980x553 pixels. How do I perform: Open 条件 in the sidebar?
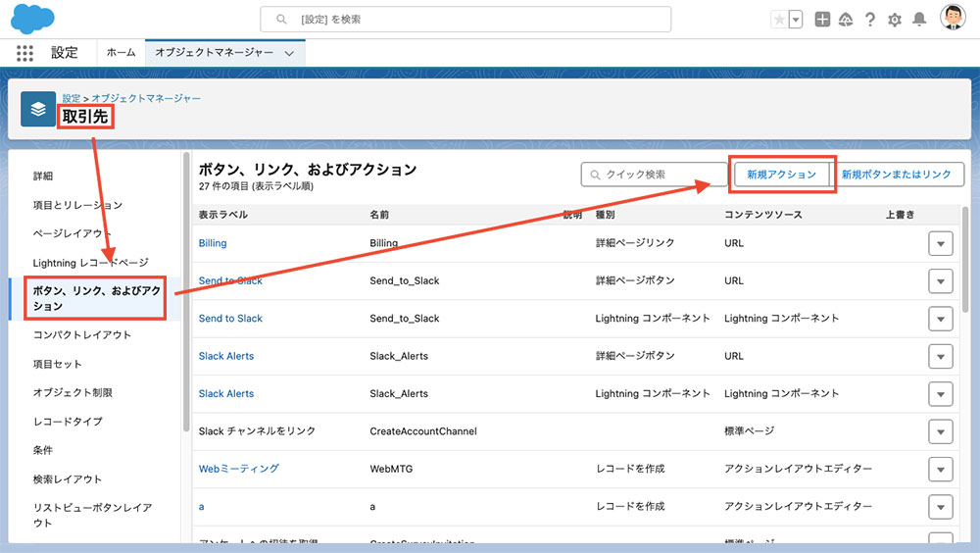coord(43,450)
